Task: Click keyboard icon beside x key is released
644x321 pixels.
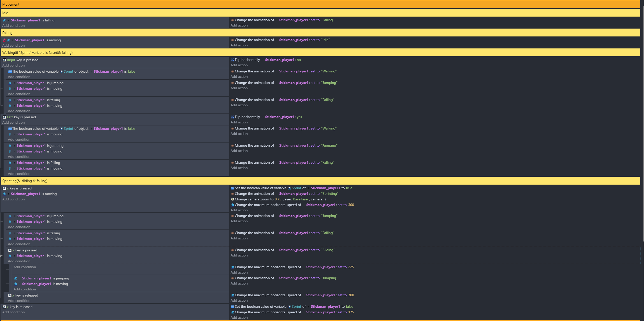Action: pos(10,296)
